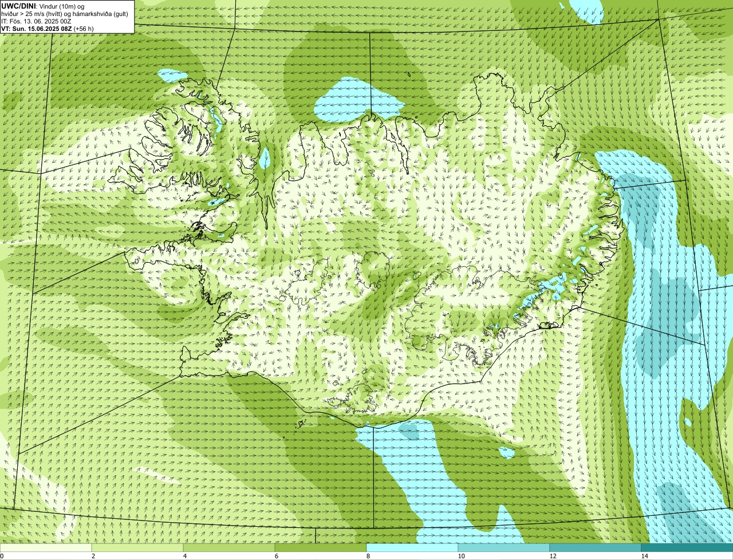Click the light cyan 8–10 m/s legend swatch

(x=412, y=547)
